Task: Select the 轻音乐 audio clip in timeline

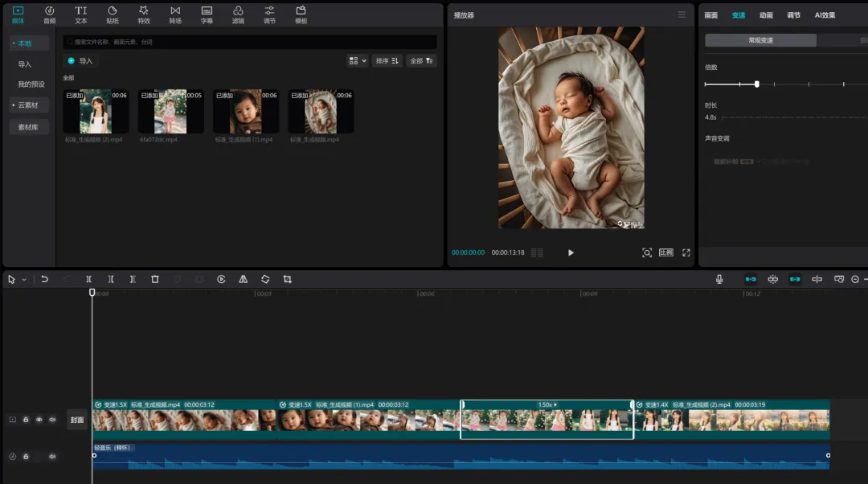Action: pos(461,457)
